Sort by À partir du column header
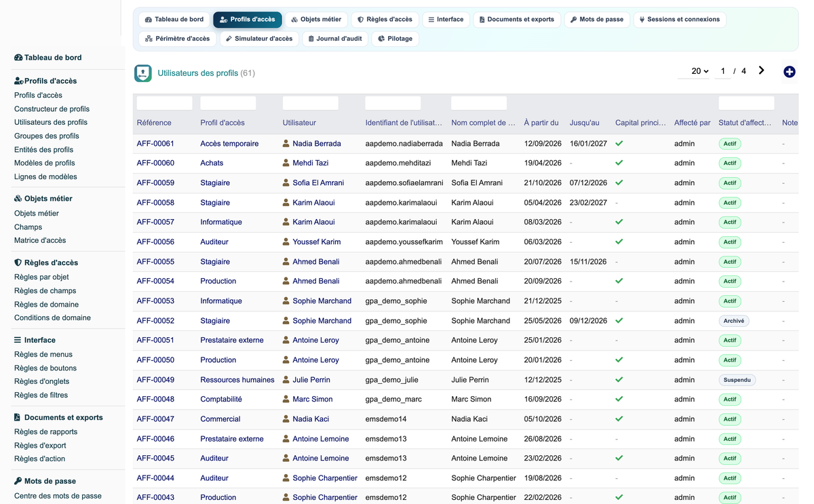 pyautogui.click(x=541, y=123)
